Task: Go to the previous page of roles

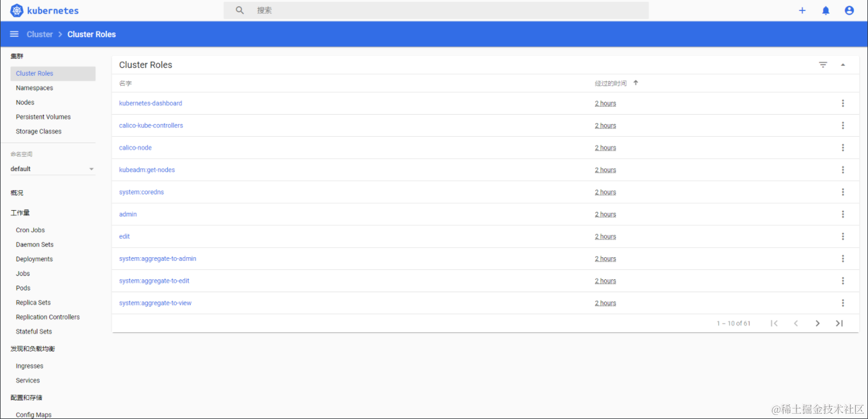Action: point(796,324)
